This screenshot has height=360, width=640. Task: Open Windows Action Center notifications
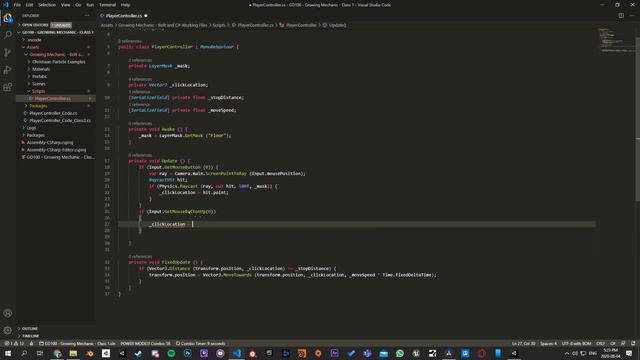click(x=629, y=353)
